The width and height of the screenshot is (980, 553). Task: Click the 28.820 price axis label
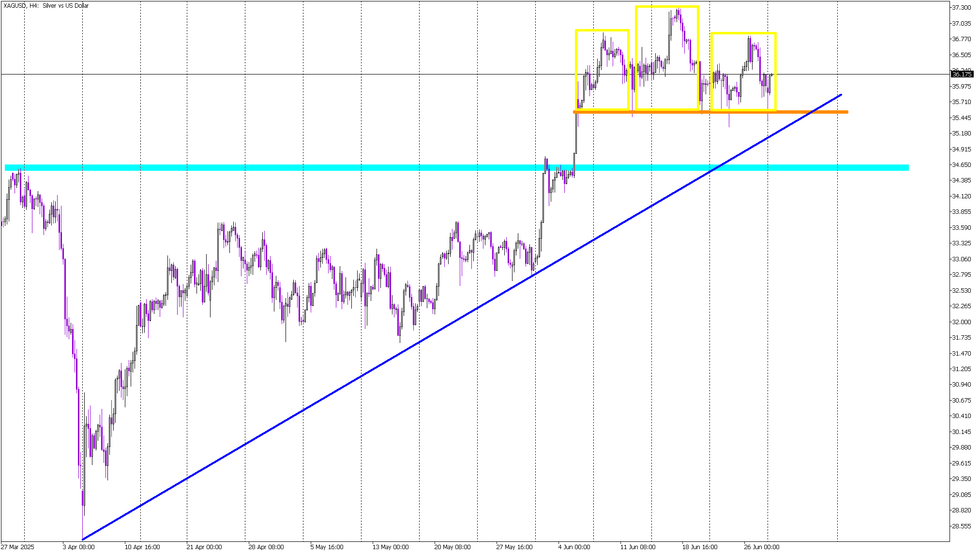coord(961,510)
